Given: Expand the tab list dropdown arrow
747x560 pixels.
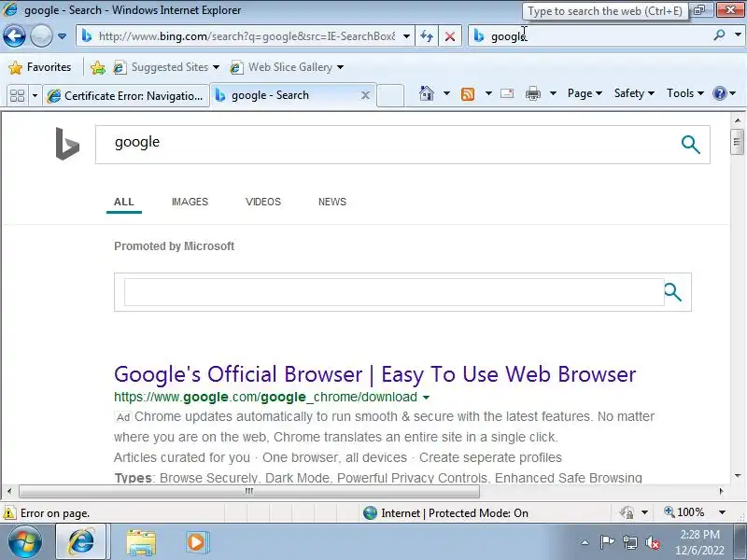Looking at the screenshot, I should [x=35, y=95].
